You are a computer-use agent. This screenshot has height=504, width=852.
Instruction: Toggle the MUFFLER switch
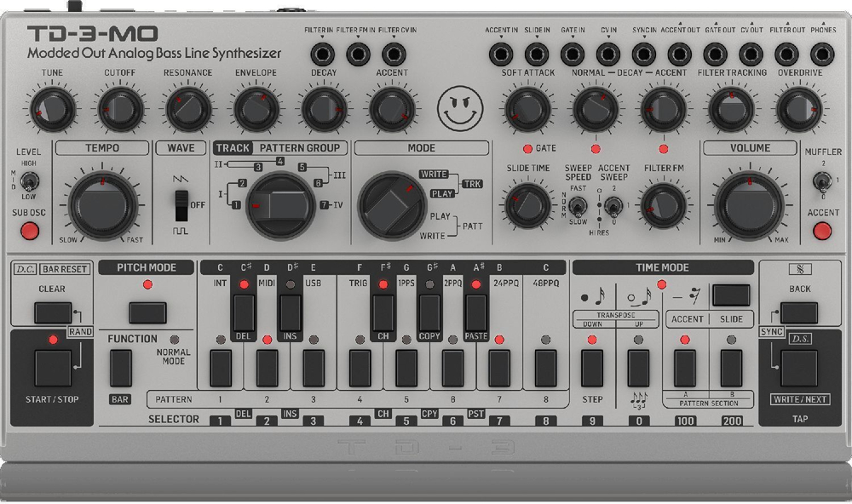click(822, 180)
